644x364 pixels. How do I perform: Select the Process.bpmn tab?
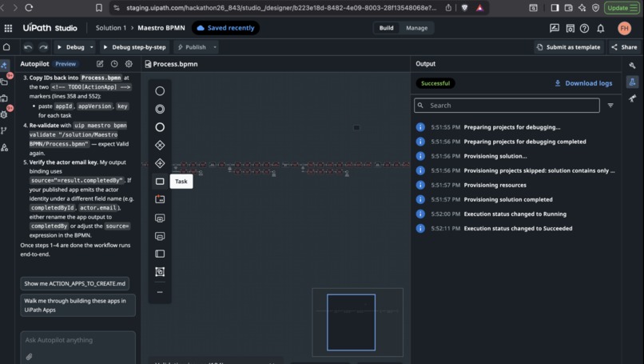(171, 64)
